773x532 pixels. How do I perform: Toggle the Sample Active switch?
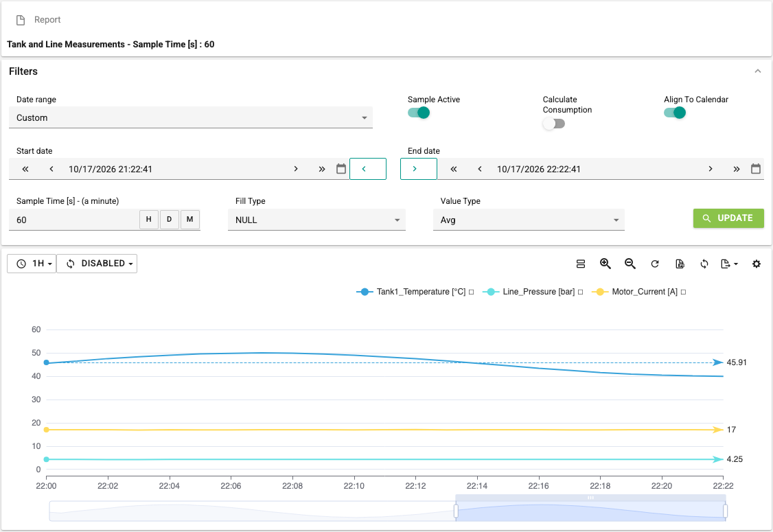click(x=419, y=113)
